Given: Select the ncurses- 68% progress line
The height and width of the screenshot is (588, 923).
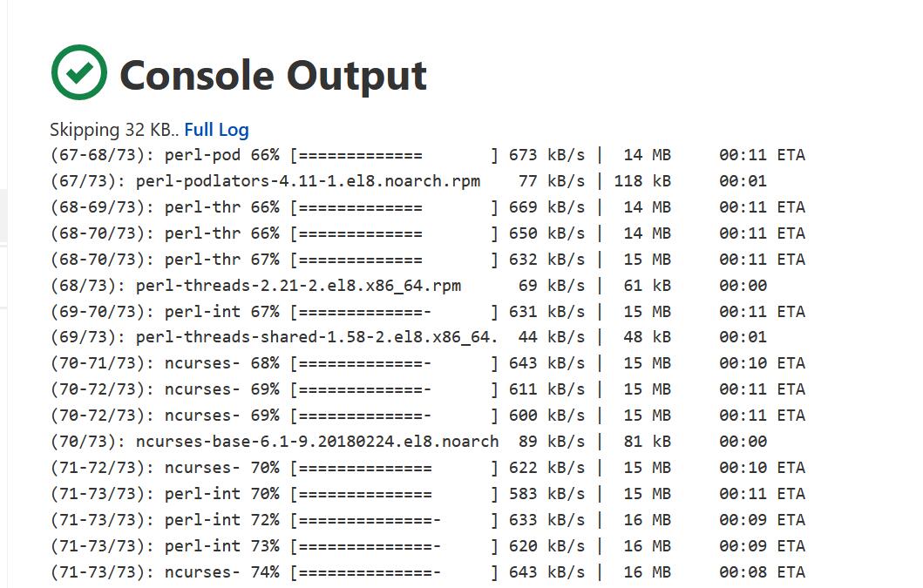Looking at the screenshot, I should tap(428, 362).
